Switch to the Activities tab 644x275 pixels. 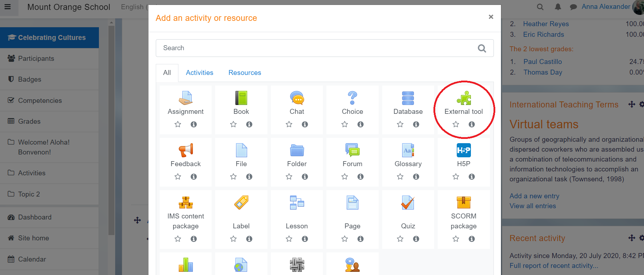pyautogui.click(x=200, y=72)
